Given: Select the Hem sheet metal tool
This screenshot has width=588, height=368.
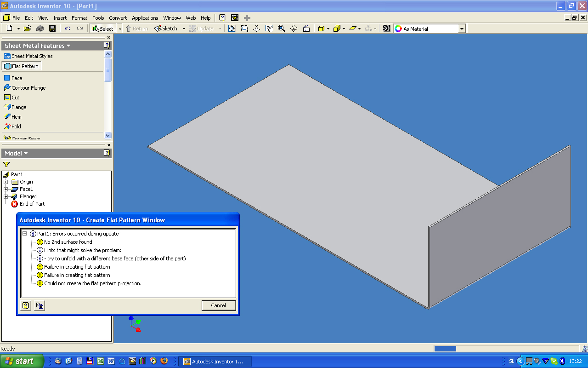Looking at the screenshot, I should (13, 117).
